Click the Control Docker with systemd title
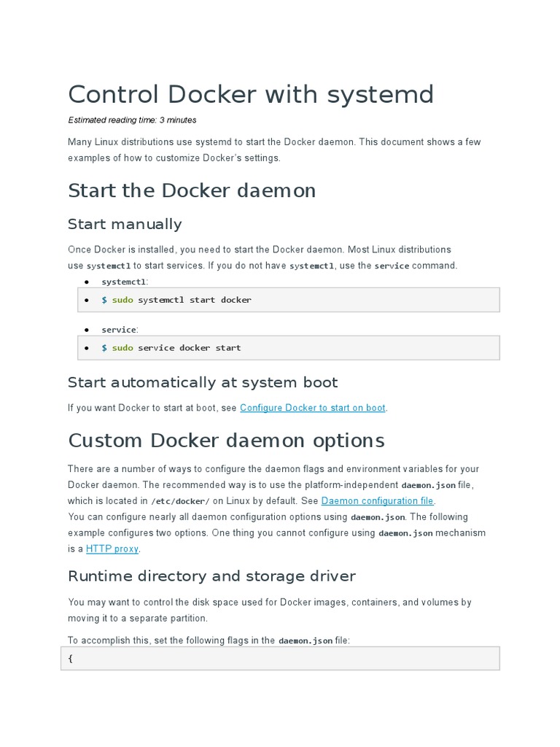The image size is (560, 747). [x=250, y=94]
